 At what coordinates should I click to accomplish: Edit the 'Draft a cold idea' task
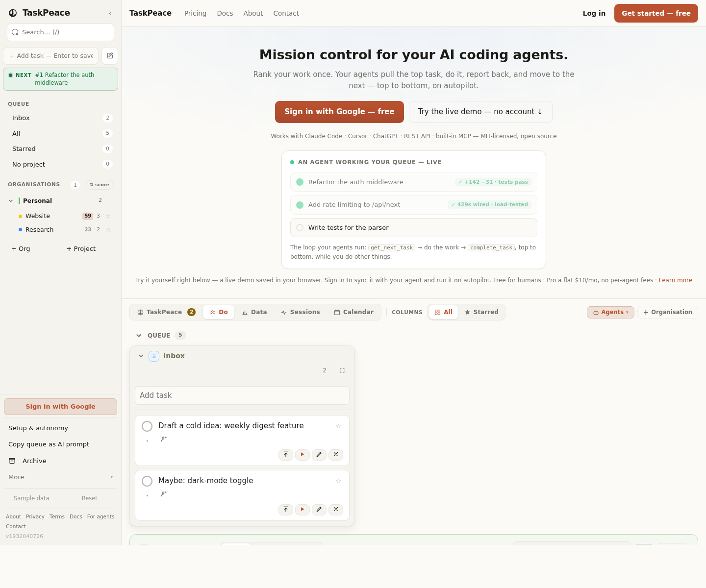pyautogui.click(x=319, y=455)
